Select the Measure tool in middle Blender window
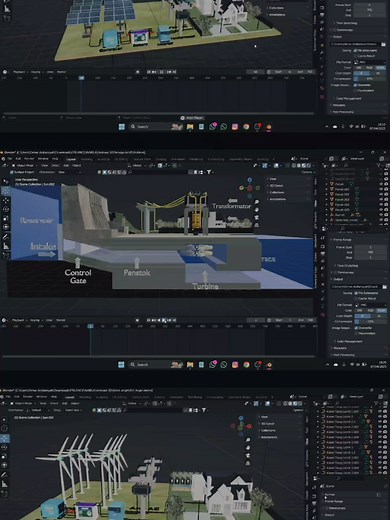Viewport: 390px width, 520px height. [6, 246]
